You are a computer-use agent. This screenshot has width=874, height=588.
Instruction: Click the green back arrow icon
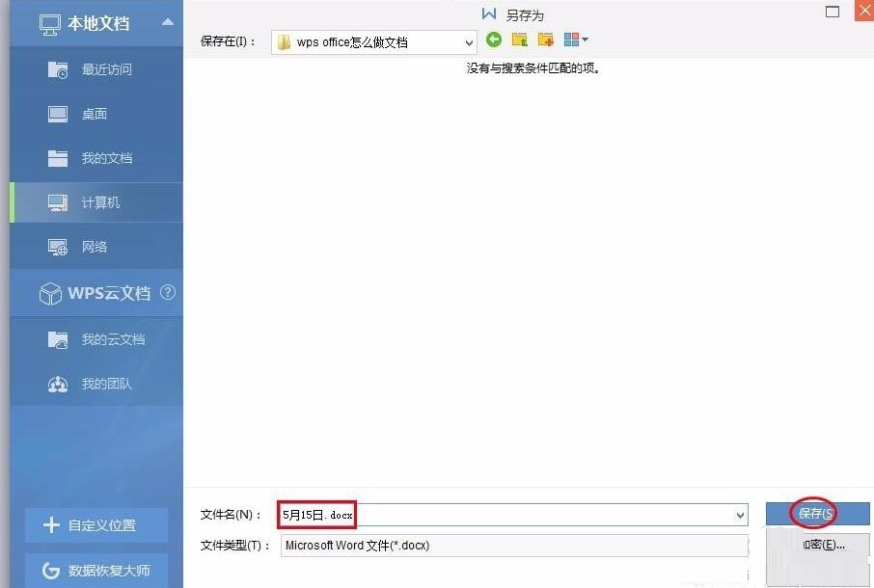494,40
